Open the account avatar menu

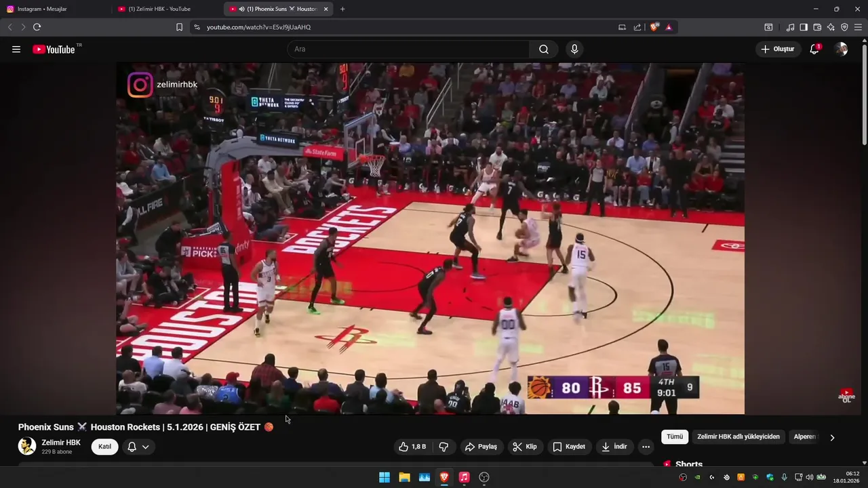[x=842, y=49]
